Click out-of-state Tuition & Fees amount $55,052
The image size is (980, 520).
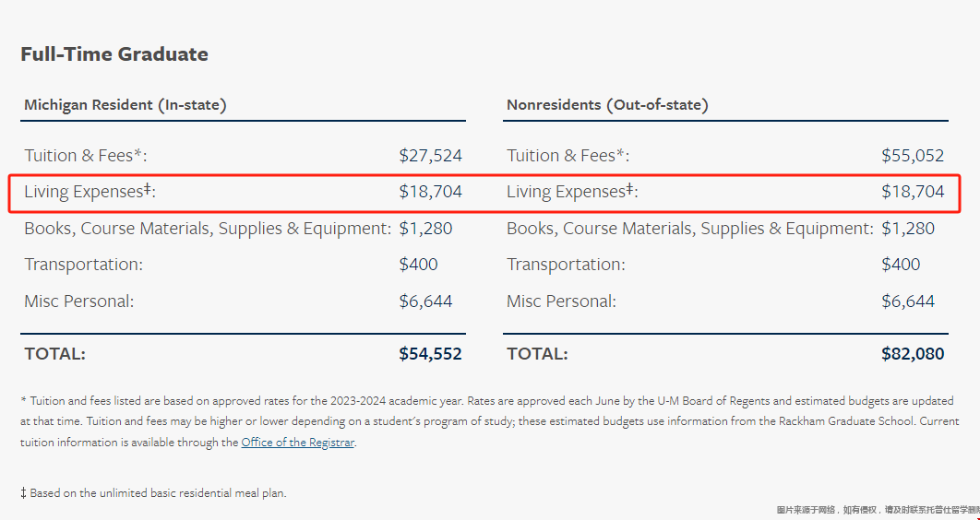[x=913, y=156]
